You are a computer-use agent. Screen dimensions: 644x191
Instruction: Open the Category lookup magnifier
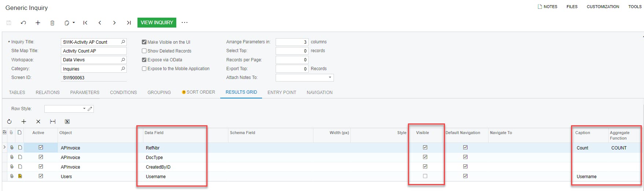(123, 69)
